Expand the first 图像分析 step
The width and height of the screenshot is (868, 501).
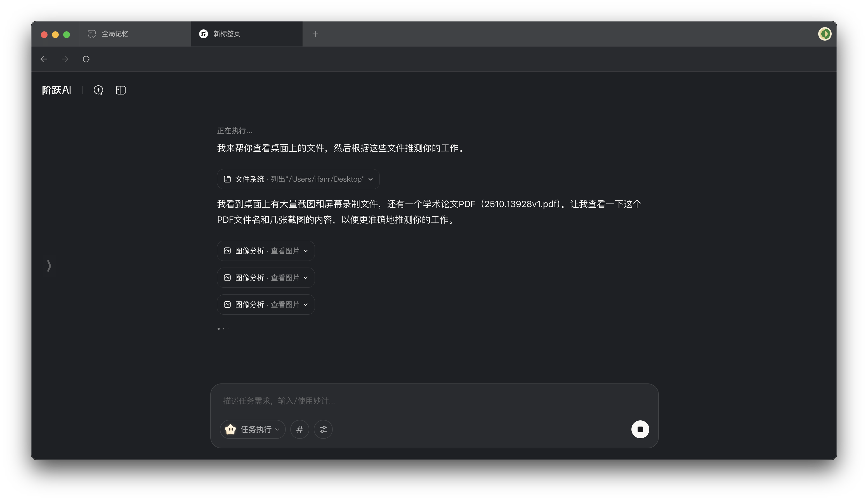coord(266,251)
